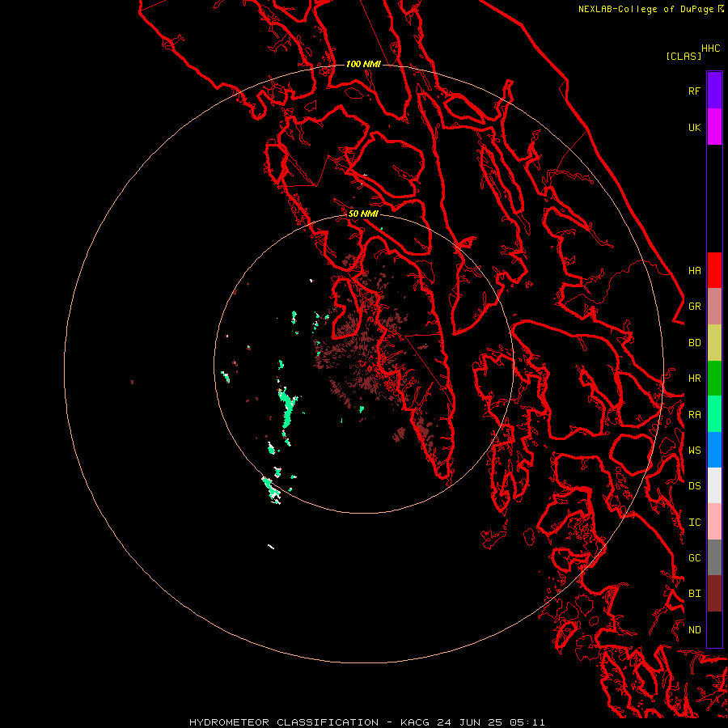Screen dimensions: 728x728
Task: Click the RF legend label
Action: [694, 91]
